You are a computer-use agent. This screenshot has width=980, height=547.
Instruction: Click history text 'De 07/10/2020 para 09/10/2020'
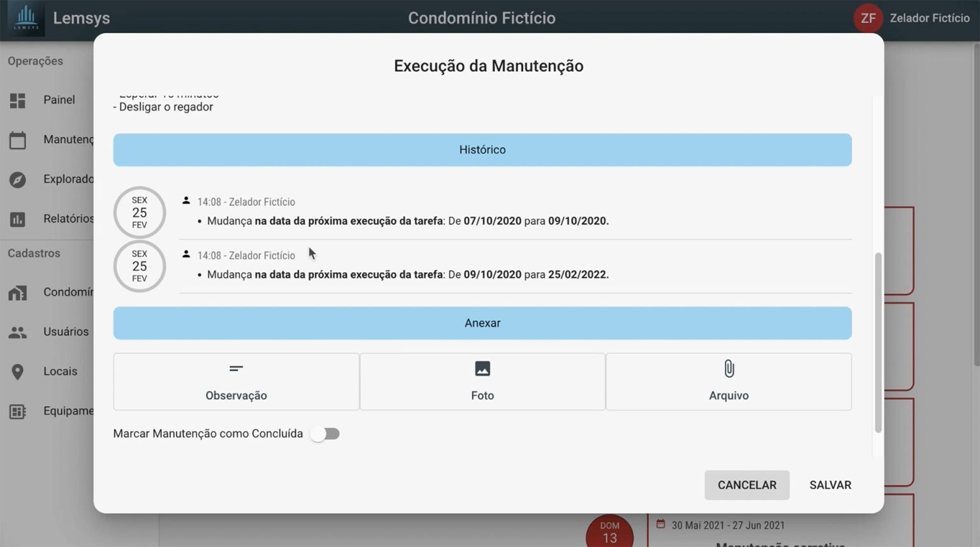[528, 221]
